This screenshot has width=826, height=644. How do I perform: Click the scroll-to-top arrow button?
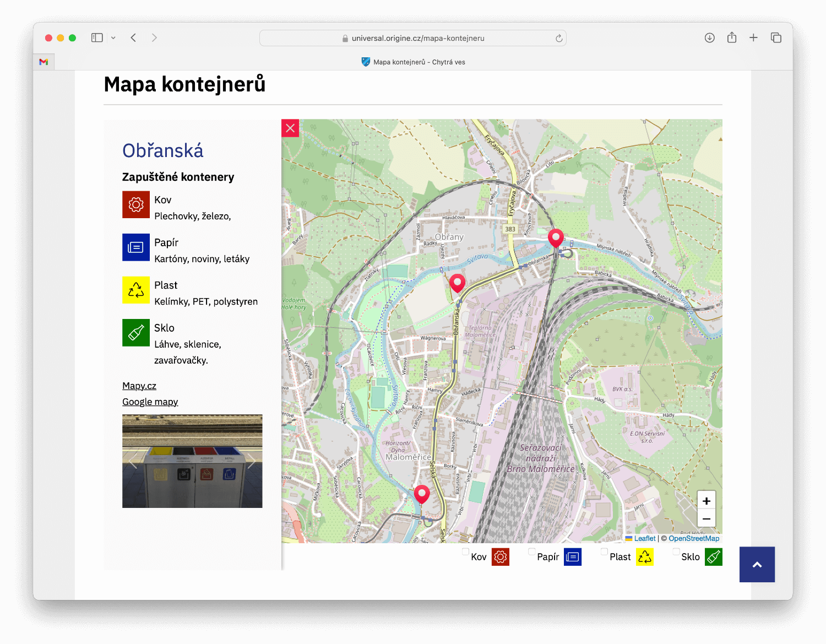point(757,564)
